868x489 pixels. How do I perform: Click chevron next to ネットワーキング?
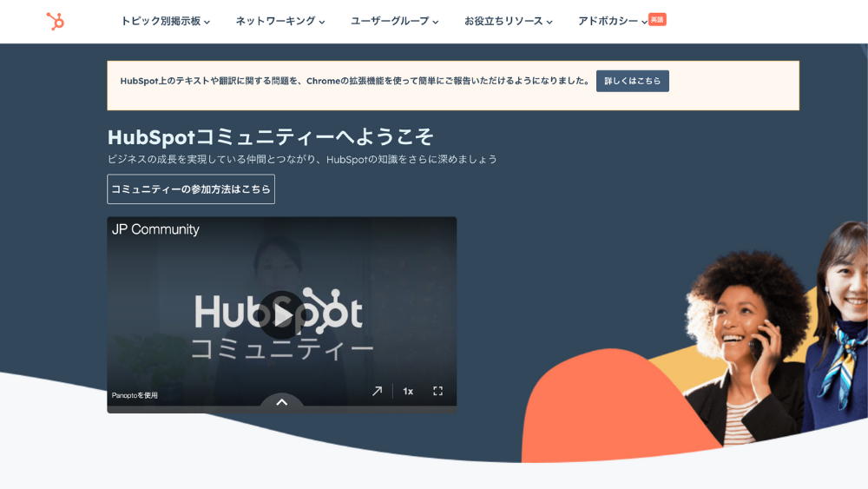pos(322,23)
